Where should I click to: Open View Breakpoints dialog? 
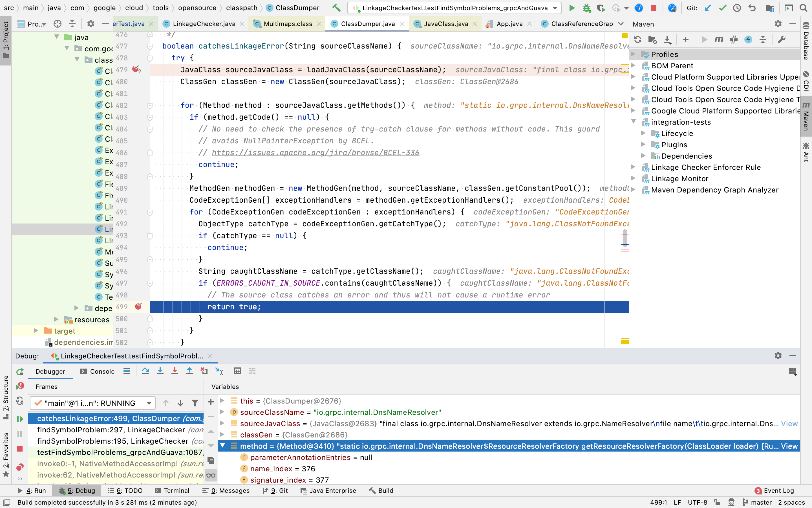tap(20, 467)
